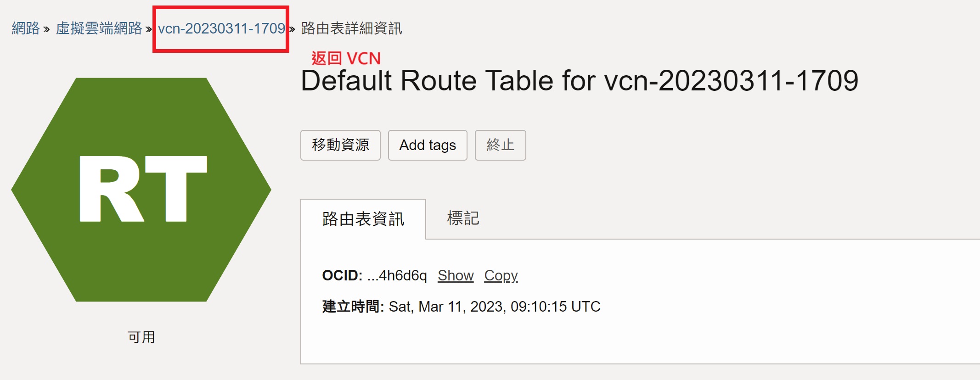Click the chevron separator right after 網路

pyautogui.click(x=46, y=29)
